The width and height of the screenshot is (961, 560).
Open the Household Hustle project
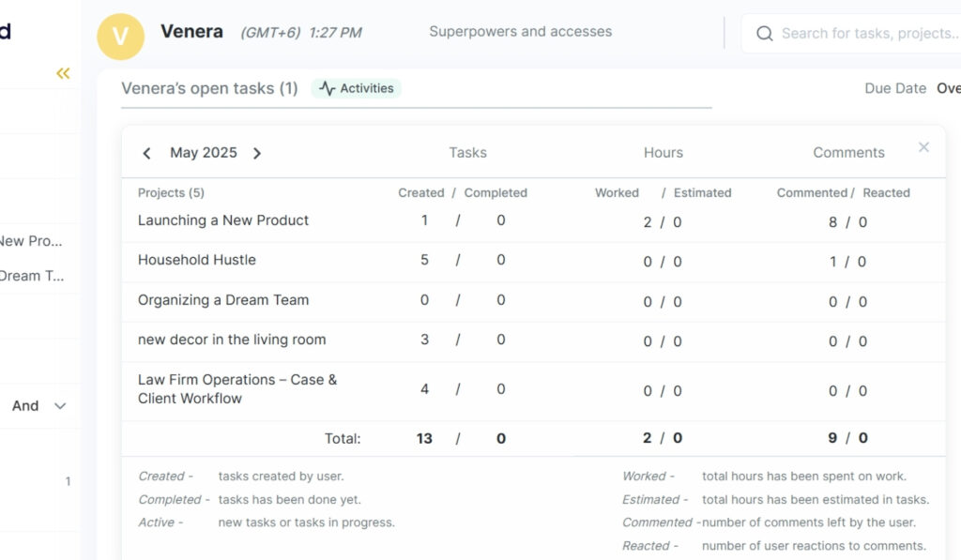pyautogui.click(x=195, y=260)
